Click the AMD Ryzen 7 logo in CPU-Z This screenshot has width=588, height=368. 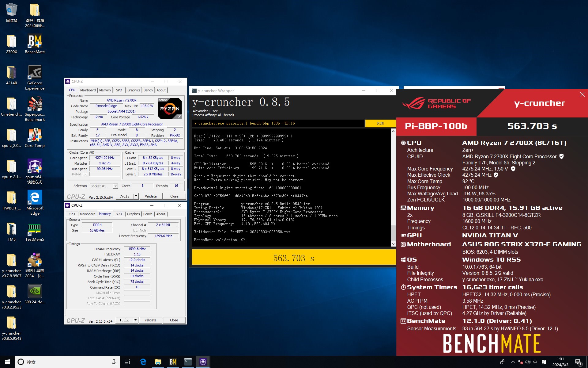tap(170, 109)
